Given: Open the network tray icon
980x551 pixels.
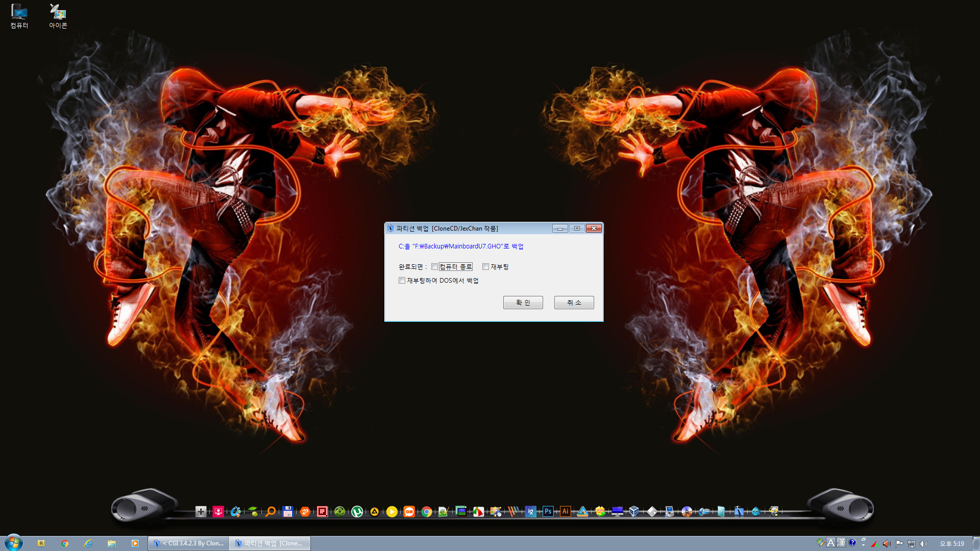Looking at the screenshot, I should [912, 544].
